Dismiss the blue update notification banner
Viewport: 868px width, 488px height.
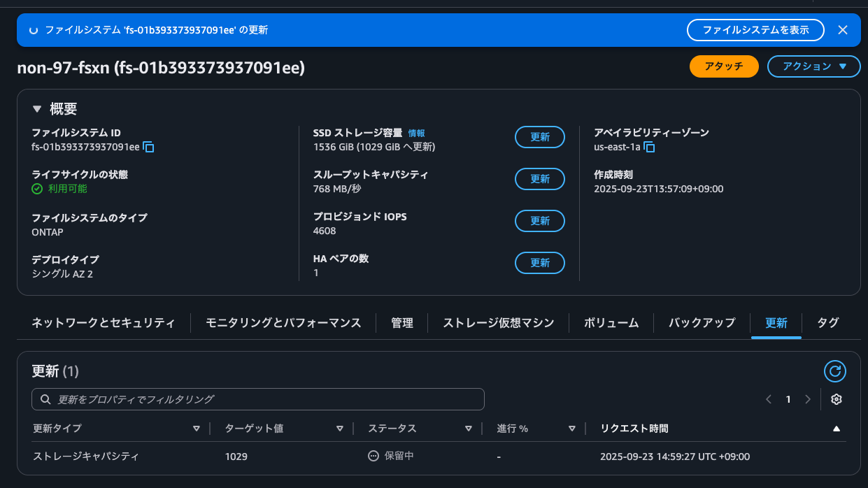tap(843, 30)
